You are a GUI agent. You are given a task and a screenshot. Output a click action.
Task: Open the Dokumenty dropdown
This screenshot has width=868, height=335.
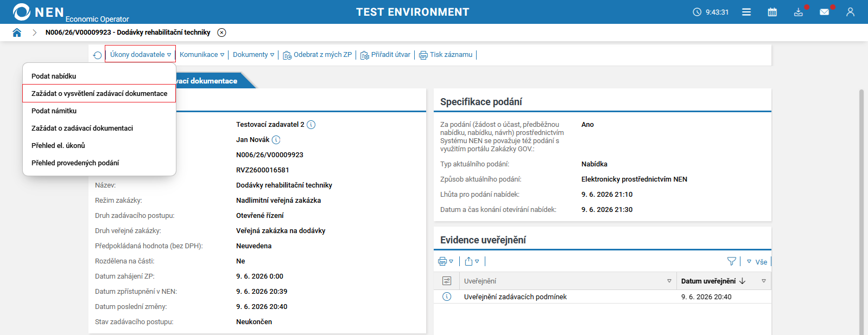click(254, 55)
